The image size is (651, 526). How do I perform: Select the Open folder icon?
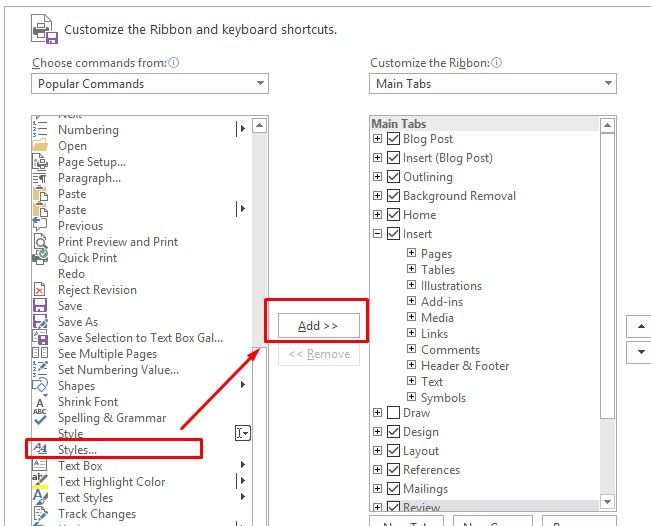pyautogui.click(x=40, y=146)
